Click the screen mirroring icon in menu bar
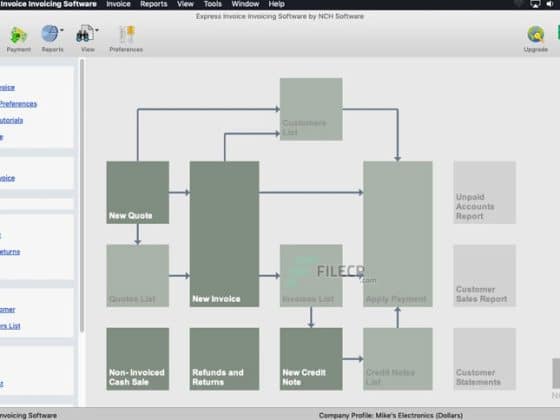 535,4
